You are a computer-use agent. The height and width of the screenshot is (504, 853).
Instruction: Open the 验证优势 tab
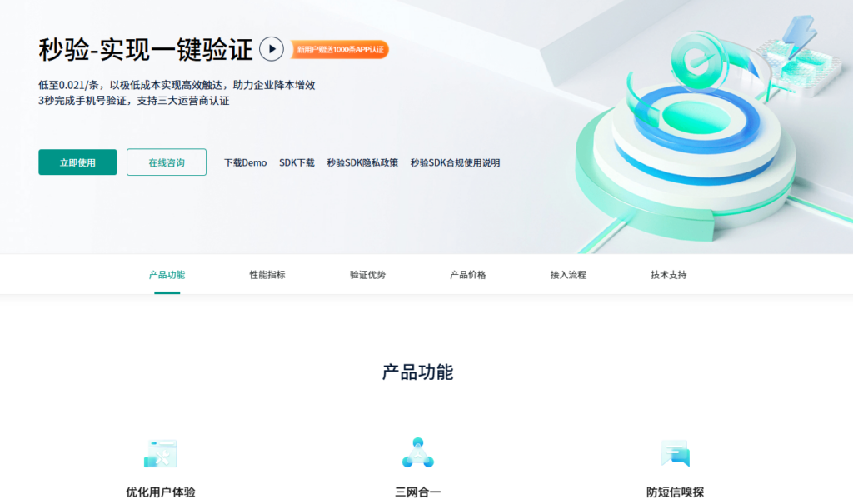367,274
